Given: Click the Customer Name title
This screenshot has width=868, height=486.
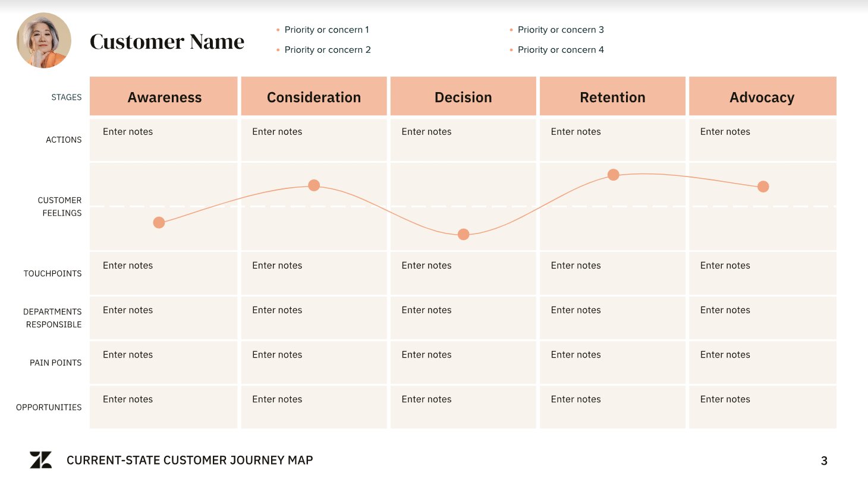Looking at the screenshot, I should click(x=167, y=42).
